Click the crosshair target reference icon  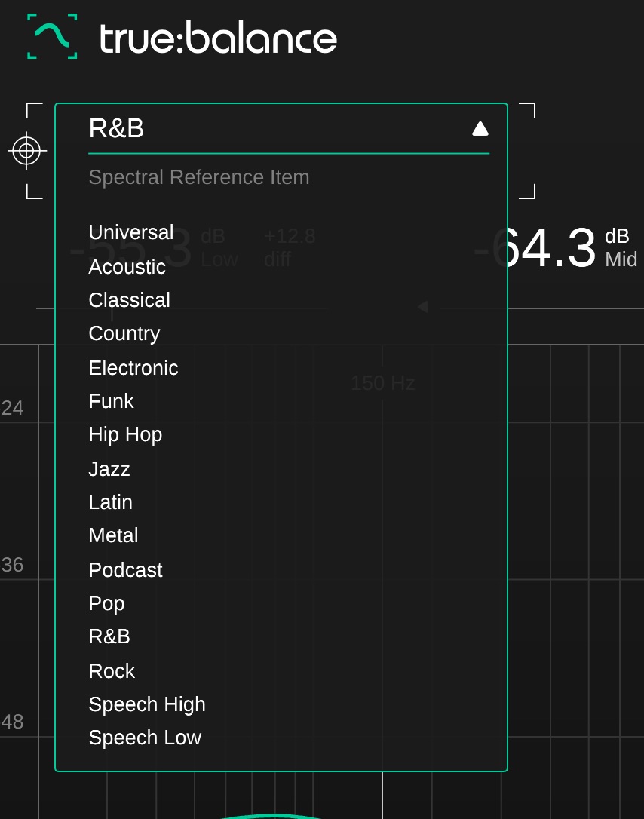tap(27, 151)
